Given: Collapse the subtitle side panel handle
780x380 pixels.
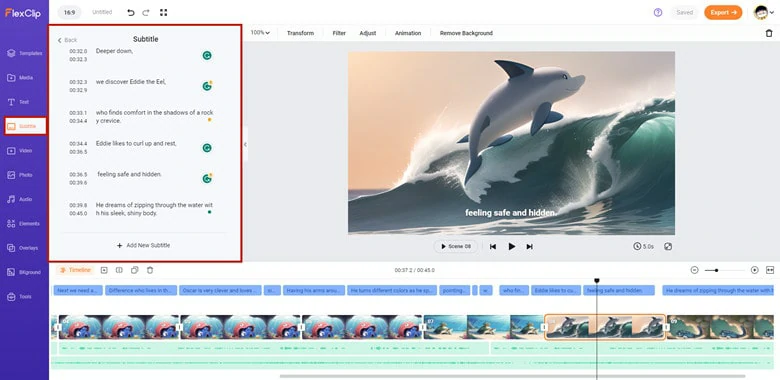Looking at the screenshot, I should coord(245,144).
